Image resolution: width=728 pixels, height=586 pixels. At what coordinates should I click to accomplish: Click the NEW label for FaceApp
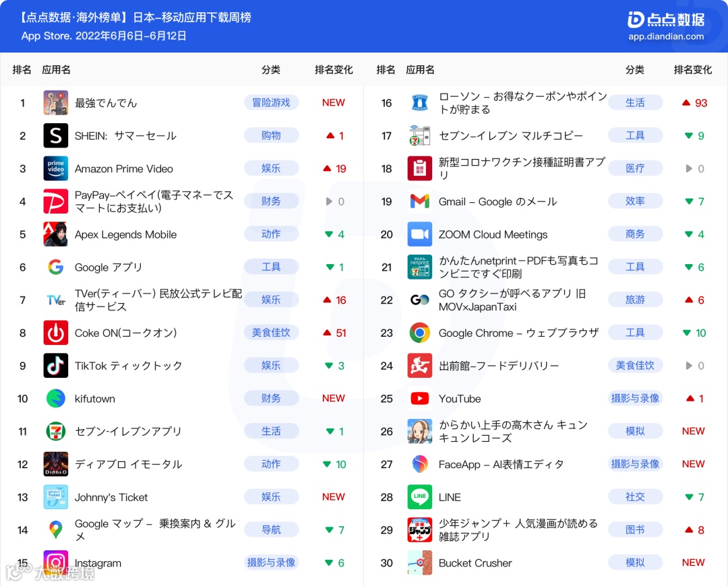coord(693,465)
